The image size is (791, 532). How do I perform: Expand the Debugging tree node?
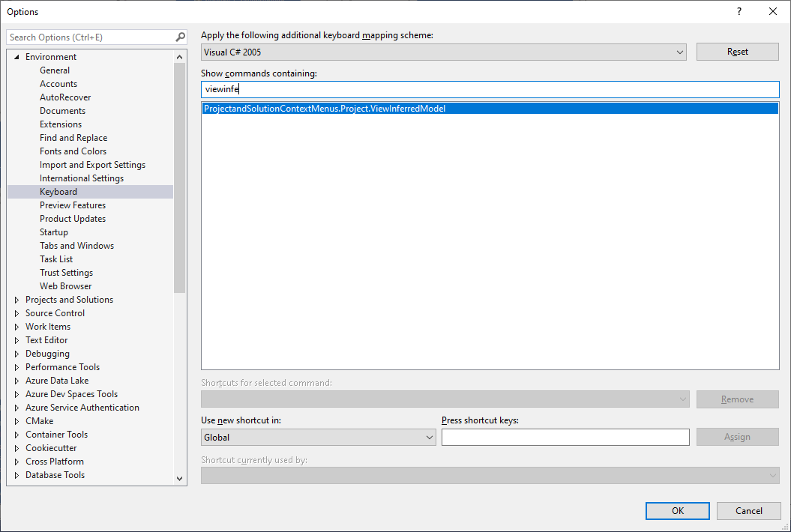coord(16,353)
